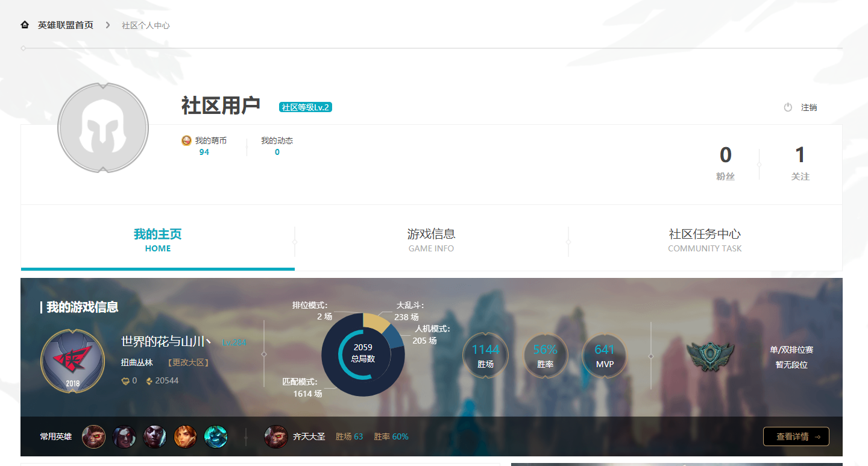
Task: Click the power icon beside 注销
Action: point(788,107)
